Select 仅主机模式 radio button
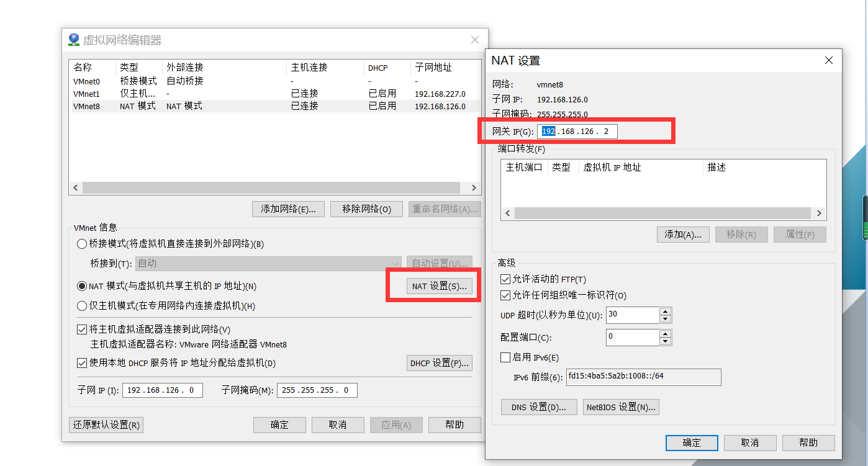The image size is (868, 466). coord(82,306)
